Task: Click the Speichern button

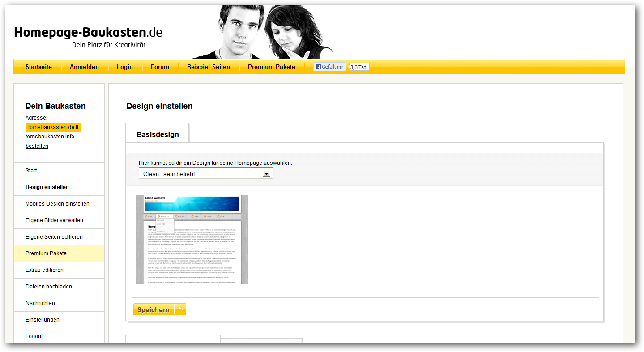Action: [159, 309]
